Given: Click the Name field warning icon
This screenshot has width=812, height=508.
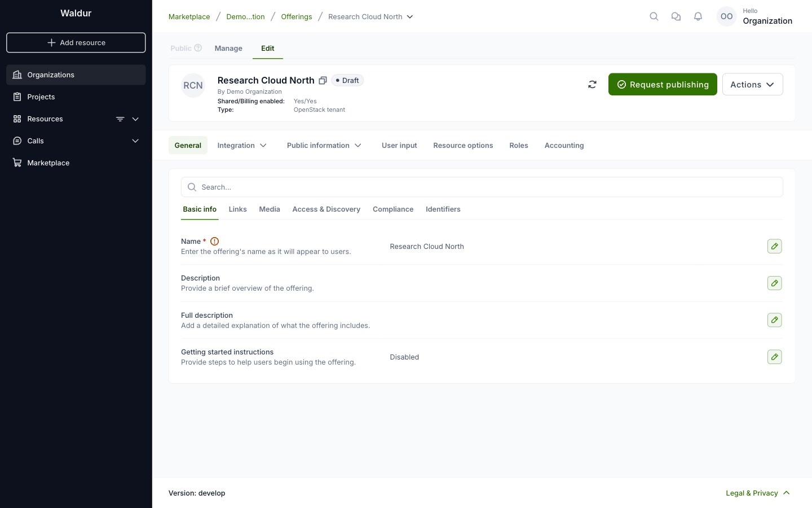Looking at the screenshot, I should [x=214, y=241].
